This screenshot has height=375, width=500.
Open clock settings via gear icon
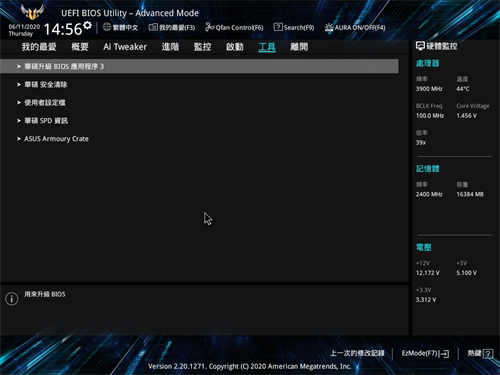87,25
